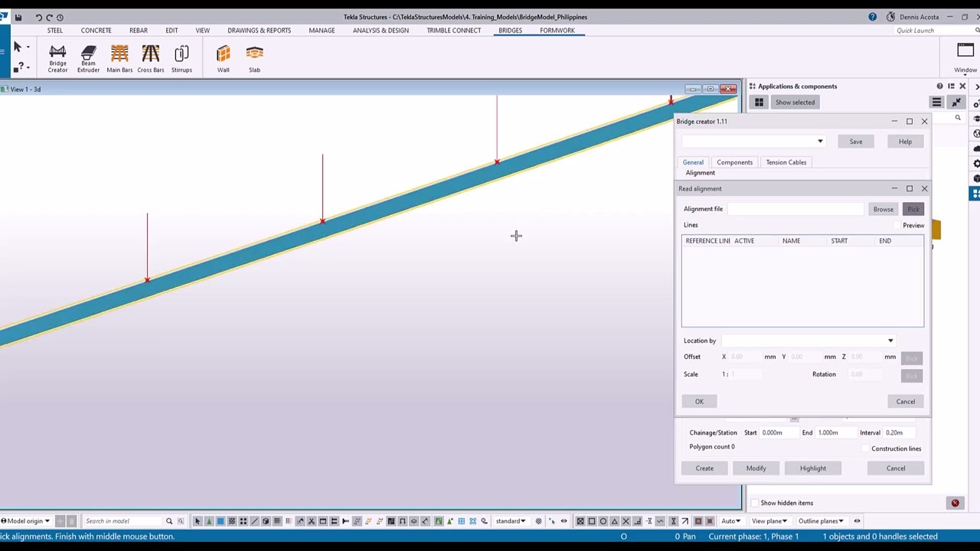The height and width of the screenshot is (551, 980).
Task: Click the gear icon beside the standard snap dropdown
Action: pyautogui.click(x=538, y=521)
